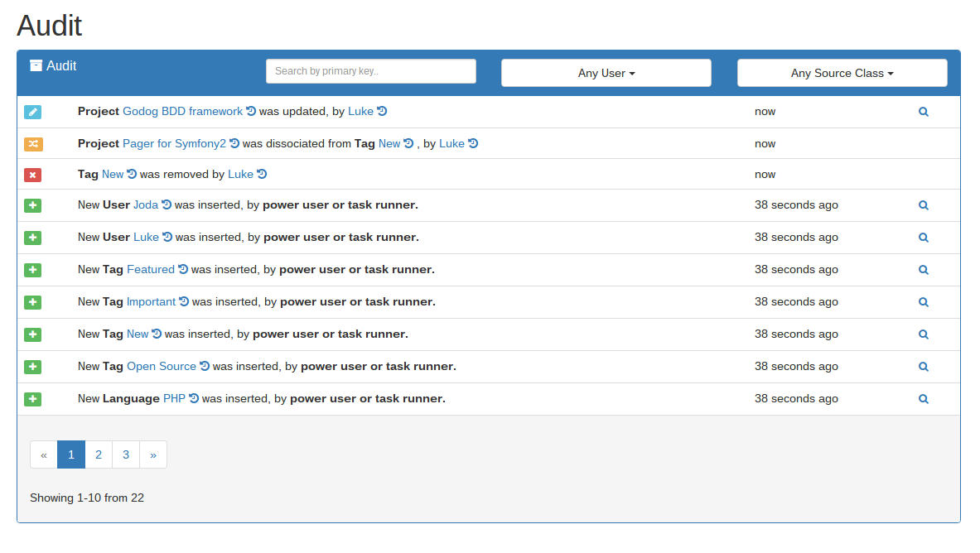
Task: Click the Important tag link
Action: coord(151,301)
